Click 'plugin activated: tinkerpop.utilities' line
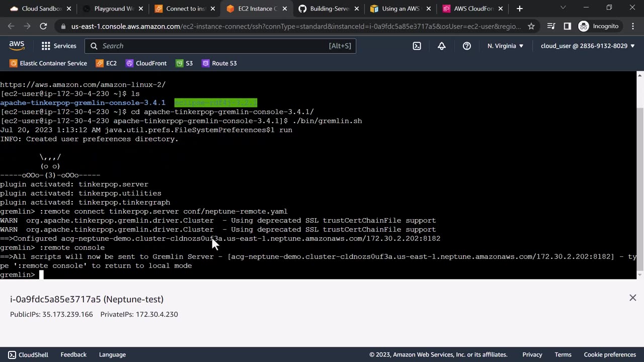This screenshot has height=362, width=644. coord(80,193)
